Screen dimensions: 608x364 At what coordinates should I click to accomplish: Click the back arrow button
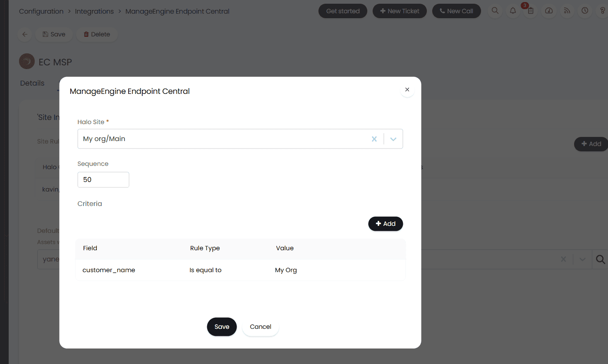pyautogui.click(x=25, y=34)
